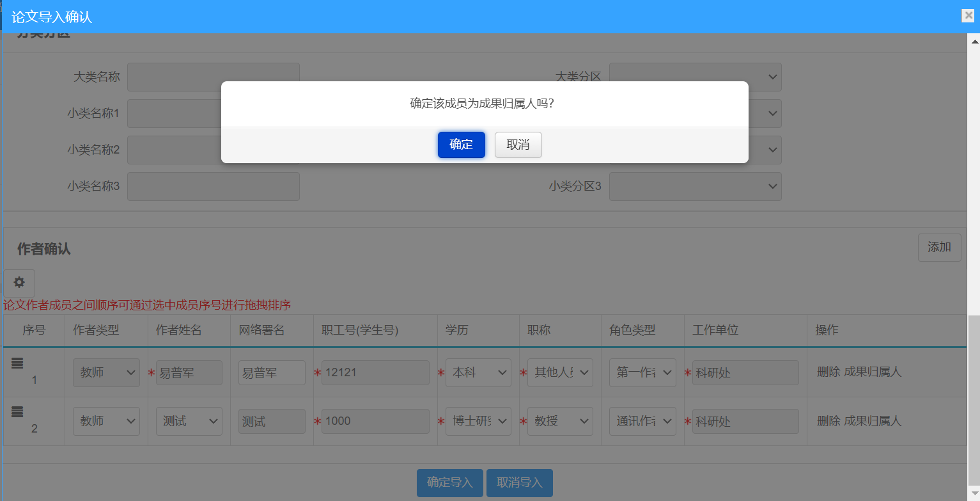Open 作者类型 dropdown in row 1
980x501 pixels.
click(106, 372)
